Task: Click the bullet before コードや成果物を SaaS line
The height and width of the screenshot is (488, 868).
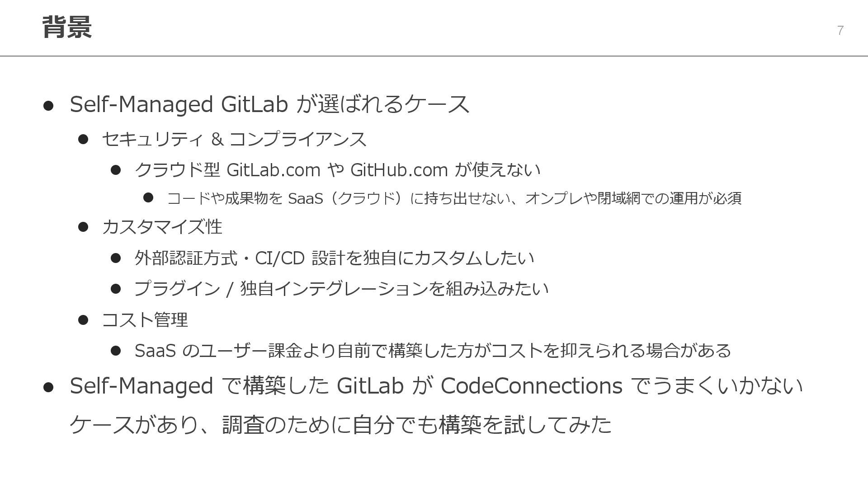Action: [148, 197]
